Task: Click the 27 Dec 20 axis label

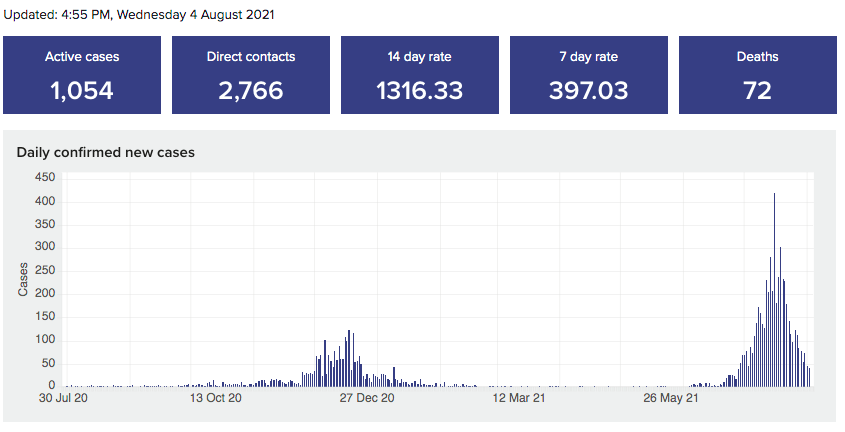Action: tap(366, 398)
